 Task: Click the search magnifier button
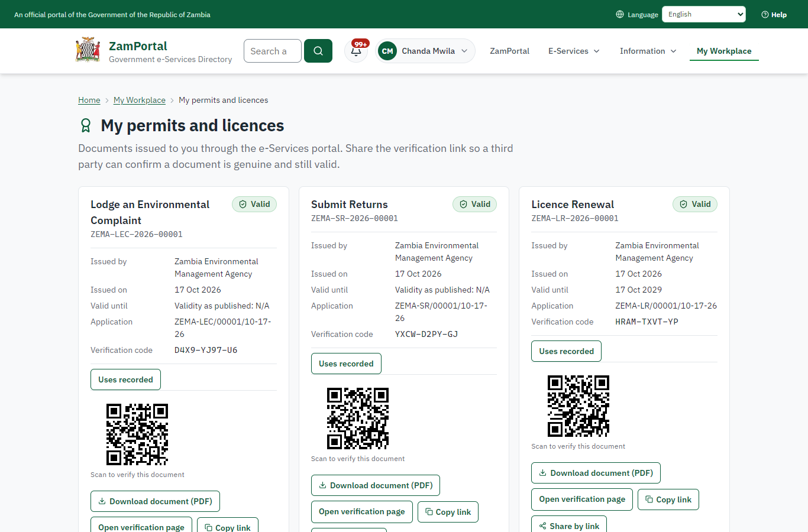(318, 51)
